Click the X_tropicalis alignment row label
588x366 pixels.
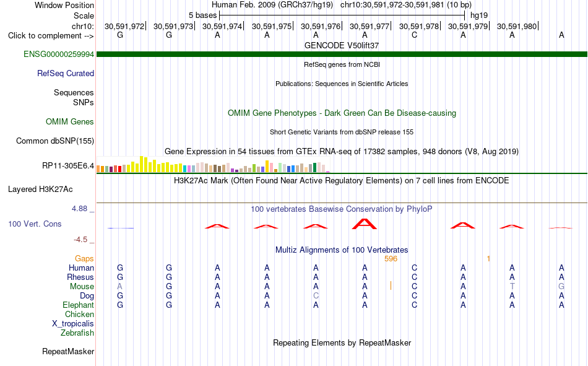tap(73, 324)
